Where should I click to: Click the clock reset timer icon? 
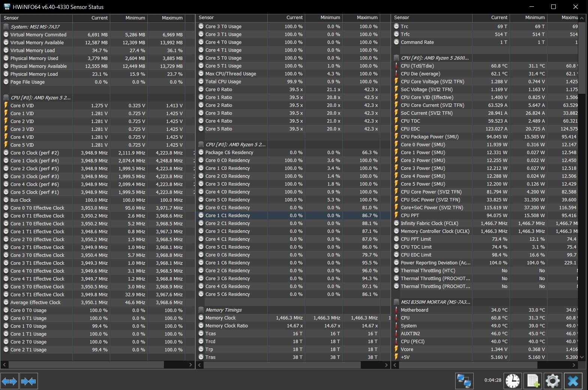point(512,381)
